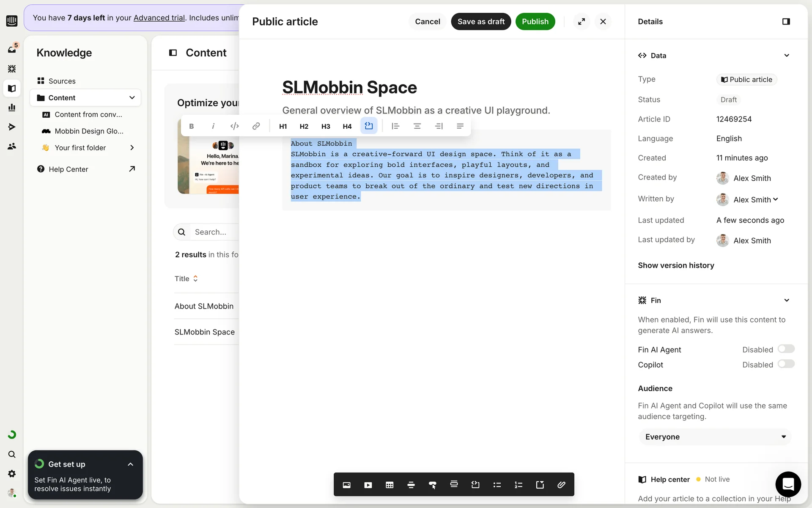Apply H2 heading style
Viewport: 812px width, 508px height.
[x=304, y=126]
